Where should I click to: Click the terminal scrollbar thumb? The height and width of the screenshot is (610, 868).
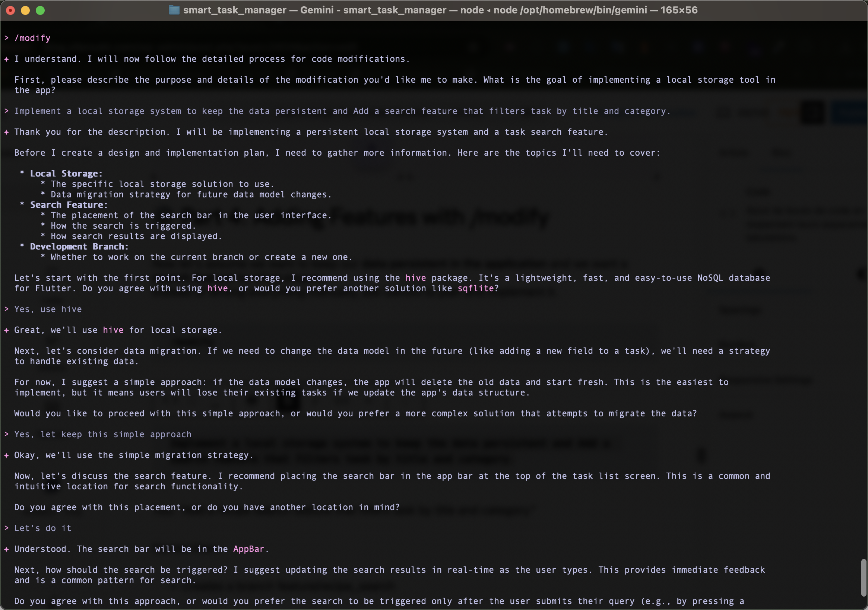[864, 578]
